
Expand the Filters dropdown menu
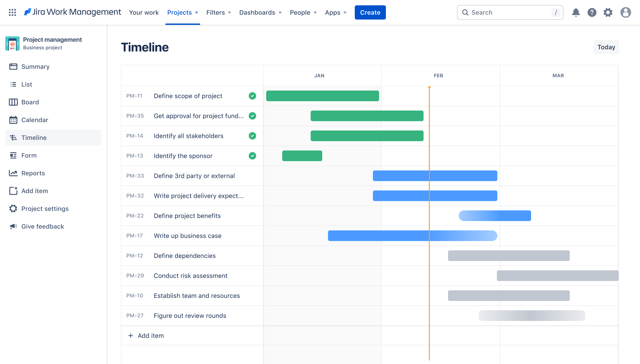218,12
